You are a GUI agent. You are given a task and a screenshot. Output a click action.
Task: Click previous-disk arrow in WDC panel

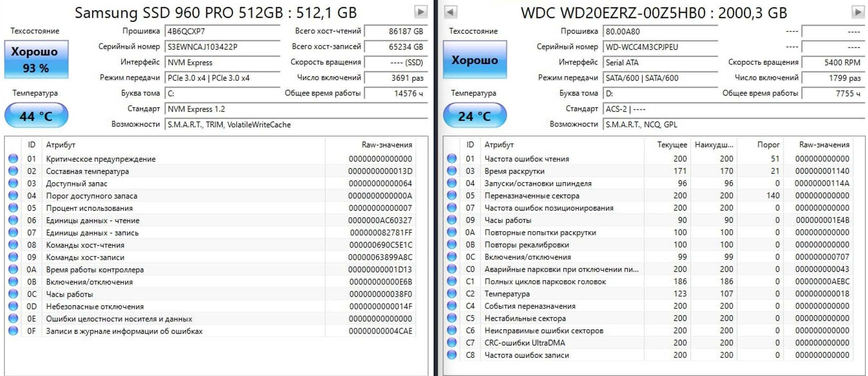pyautogui.click(x=450, y=12)
